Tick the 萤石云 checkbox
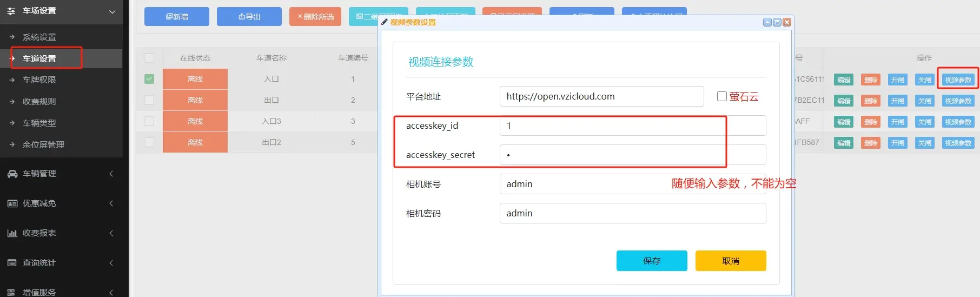Screen dimensions: 980x297 (x=721, y=96)
